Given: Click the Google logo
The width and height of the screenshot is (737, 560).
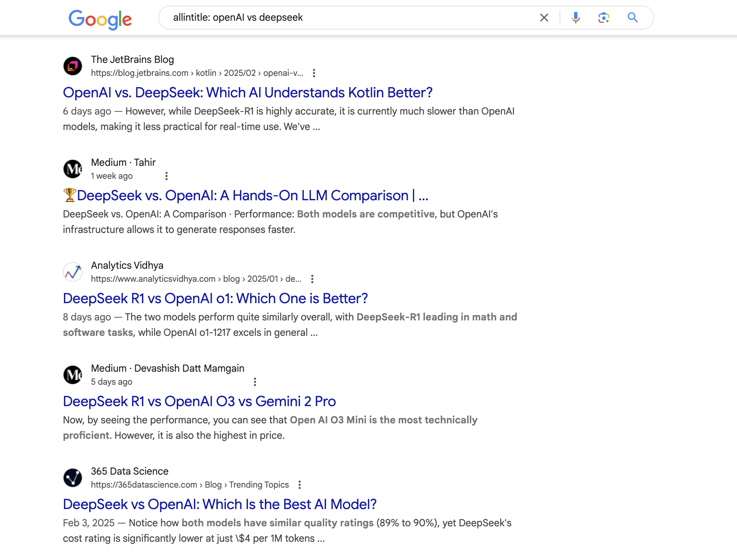Looking at the screenshot, I should pos(100,19).
